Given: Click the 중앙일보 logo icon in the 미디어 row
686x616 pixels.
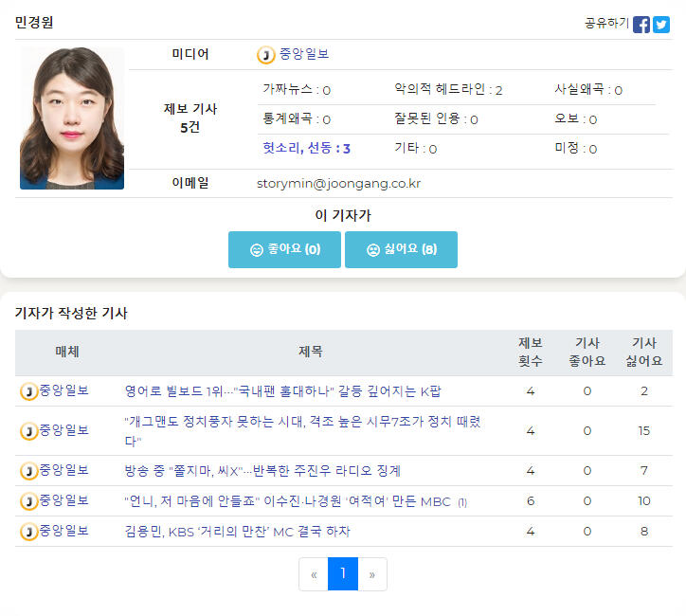Looking at the screenshot, I should (265, 55).
